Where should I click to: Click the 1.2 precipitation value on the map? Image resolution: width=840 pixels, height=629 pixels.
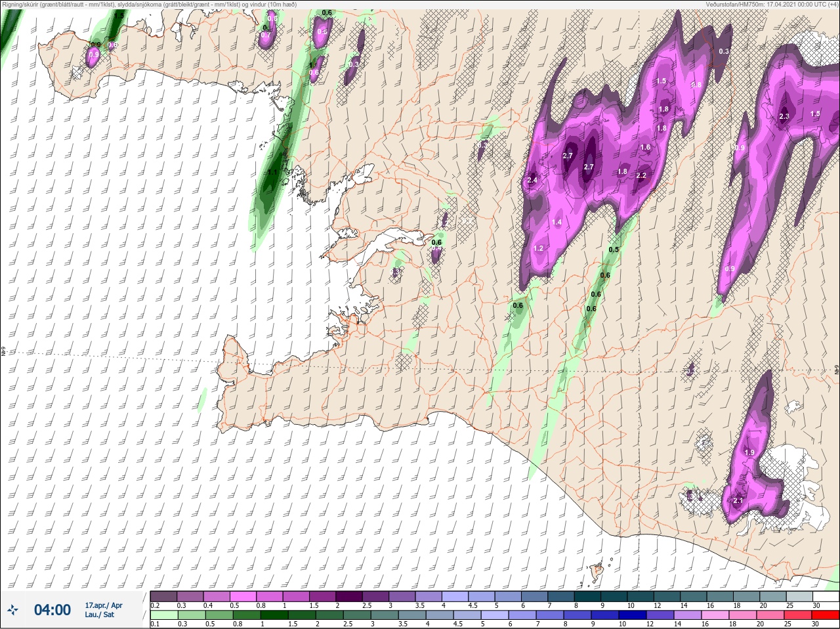[538, 249]
